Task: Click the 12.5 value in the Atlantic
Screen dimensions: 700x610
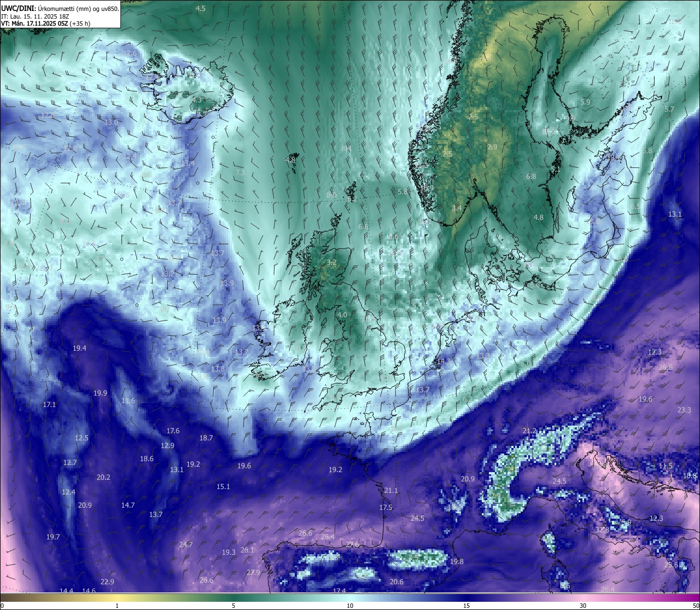Action: [81, 438]
